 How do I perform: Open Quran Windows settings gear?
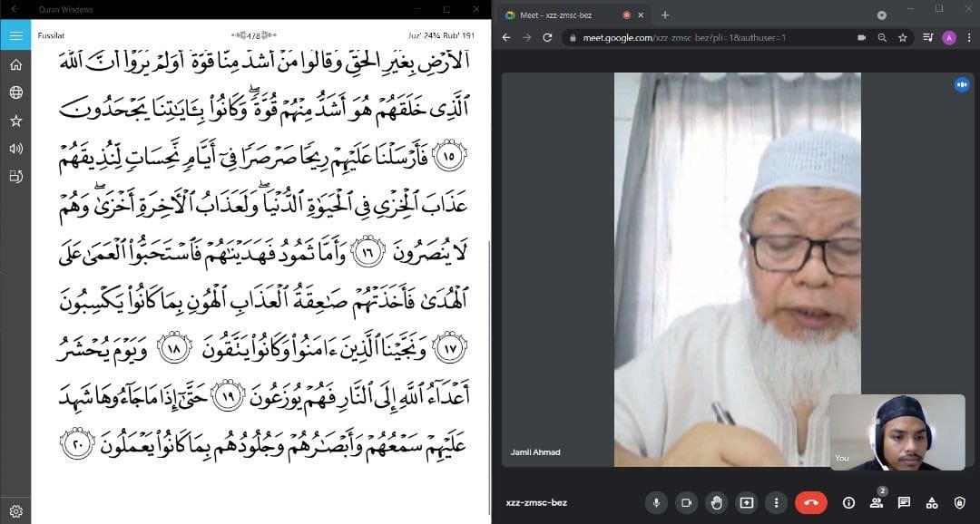pyautogui.click(x=15, y=511)
